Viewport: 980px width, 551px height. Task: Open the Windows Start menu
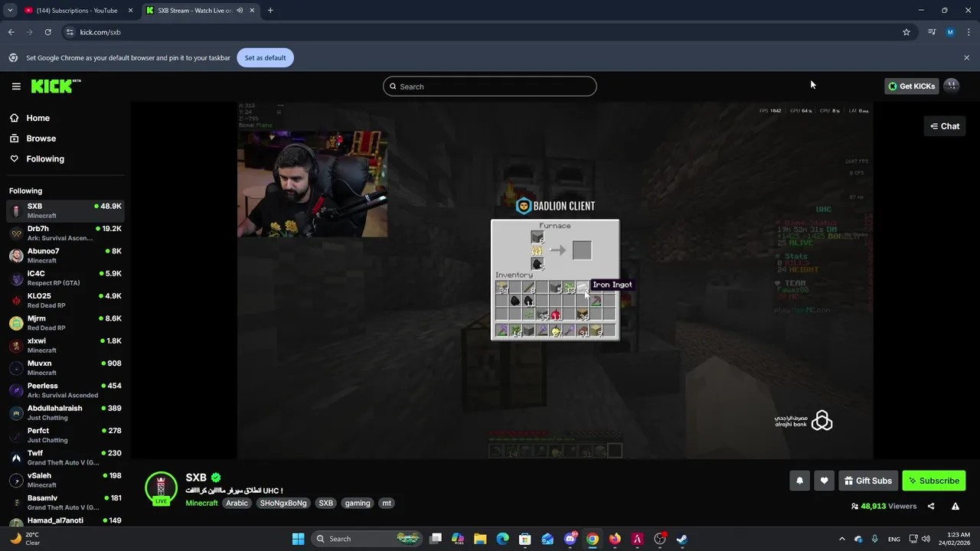(x=298, y=539)
